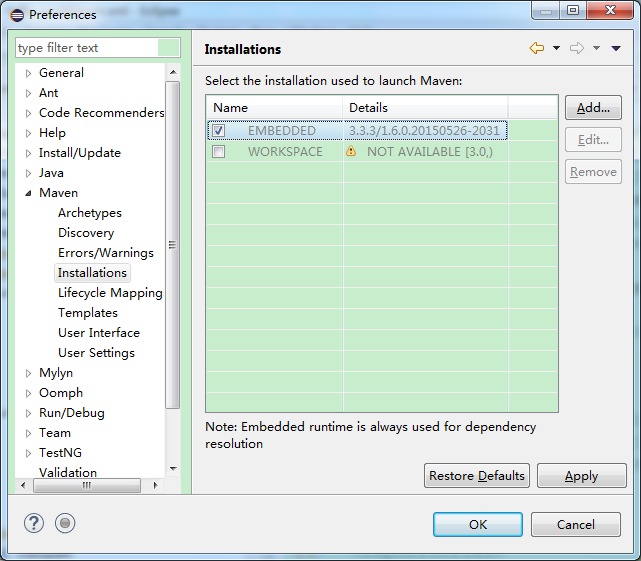Click the Add... button
This screenshot has height=561, width=641.
(x=593, y=108)
